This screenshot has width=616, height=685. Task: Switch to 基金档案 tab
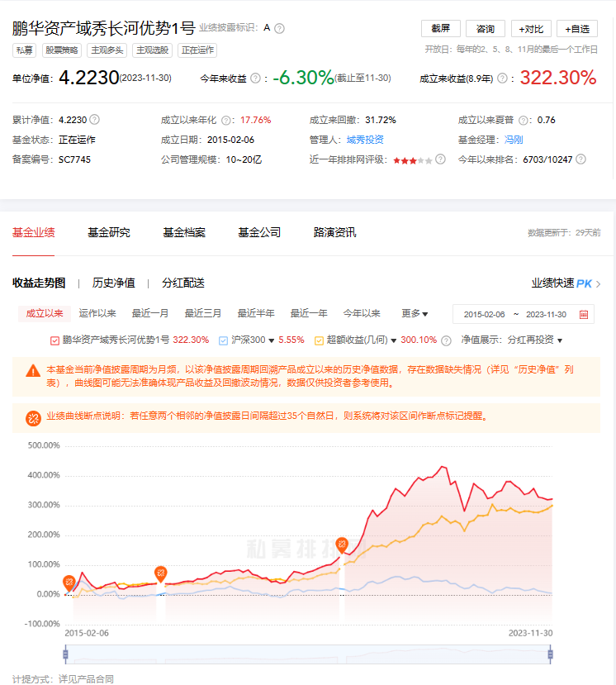pos(184,232)
